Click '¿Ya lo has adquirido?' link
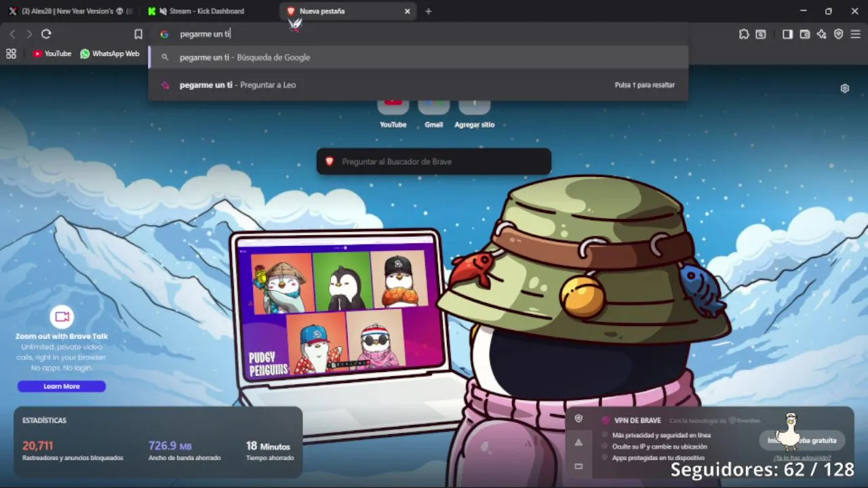 point(802,458)
